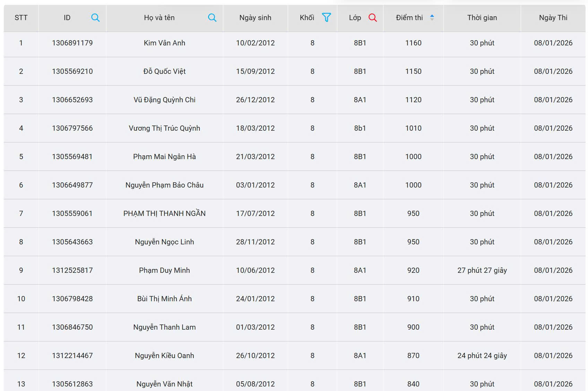Select the STT column header

pyautogui.click(x=21, y=18)
